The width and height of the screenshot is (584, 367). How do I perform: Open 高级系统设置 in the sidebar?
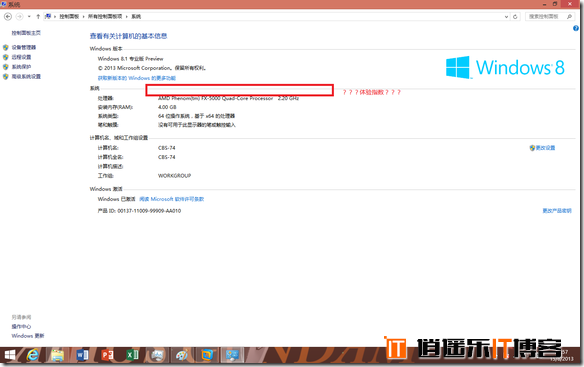point(26,76)
